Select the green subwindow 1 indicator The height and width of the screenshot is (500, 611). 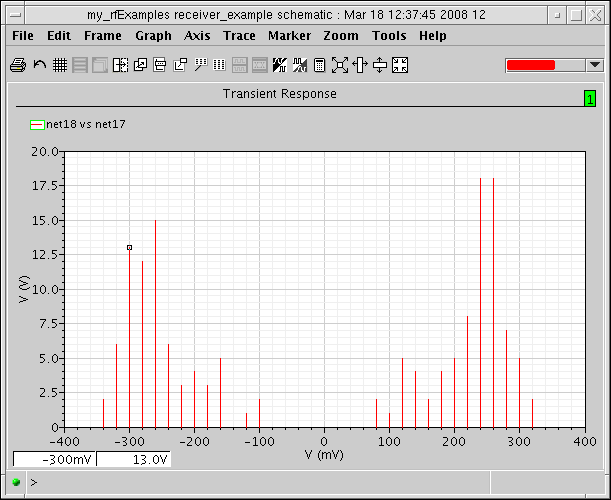(590, 98)
